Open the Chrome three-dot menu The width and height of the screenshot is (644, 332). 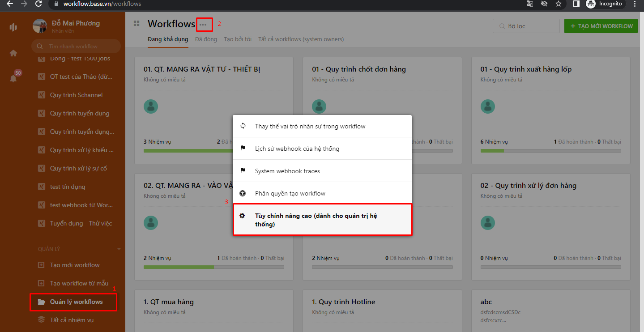click(x=635, y=4)
